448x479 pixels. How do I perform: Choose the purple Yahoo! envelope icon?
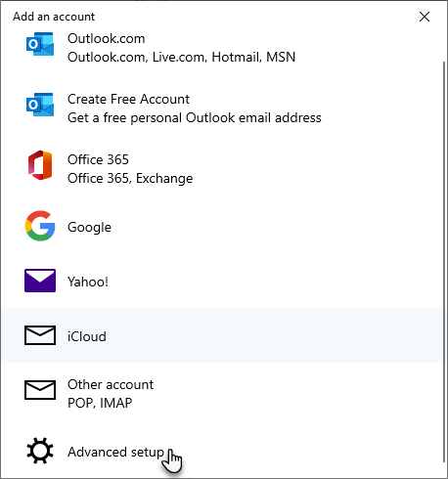click(40, 281)
